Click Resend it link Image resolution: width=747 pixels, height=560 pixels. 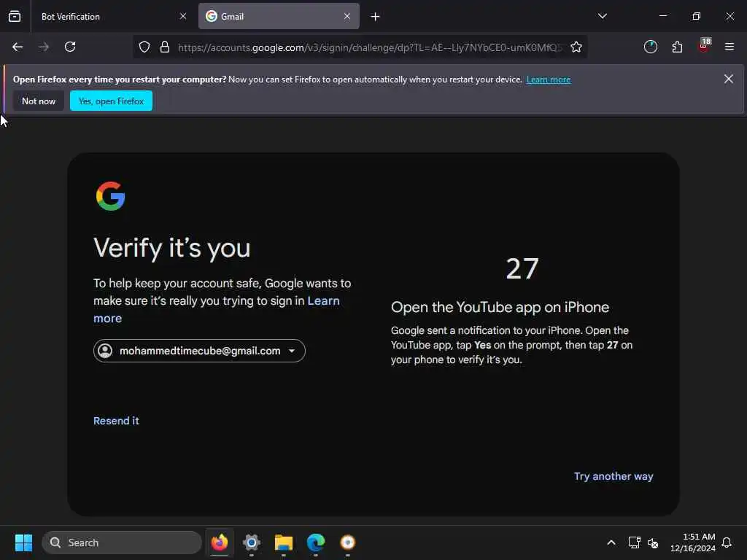coord(116,421)
